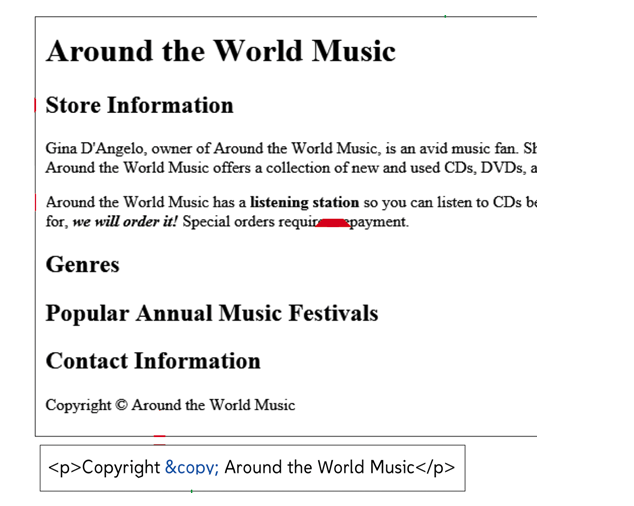Click the 'Store Information' heading
This screenshot has height=506, width=634.
139,105
